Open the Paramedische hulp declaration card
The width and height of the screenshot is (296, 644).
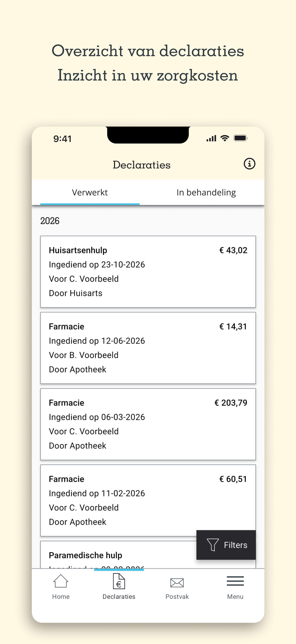[x=118, y=555]
